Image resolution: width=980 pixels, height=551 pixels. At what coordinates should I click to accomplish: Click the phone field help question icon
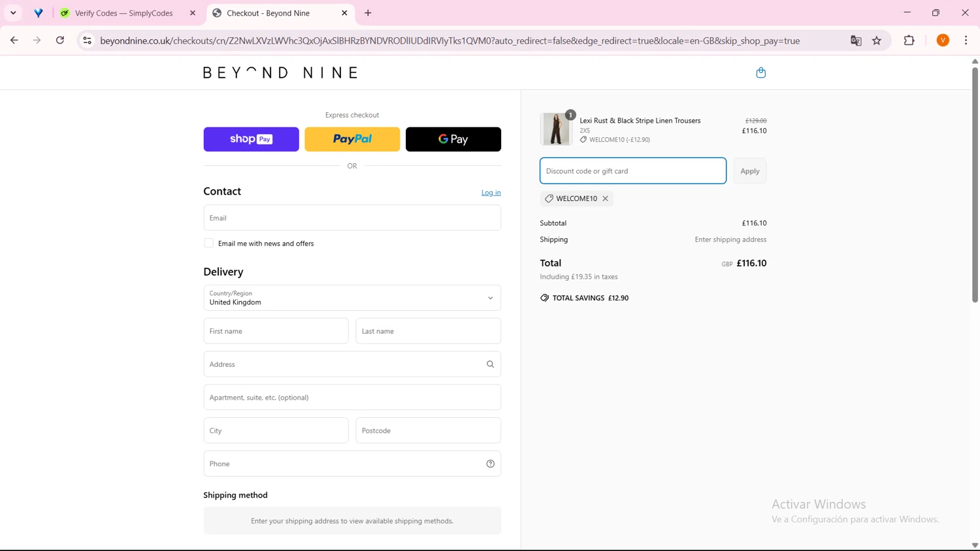click(x=490, y=464)
